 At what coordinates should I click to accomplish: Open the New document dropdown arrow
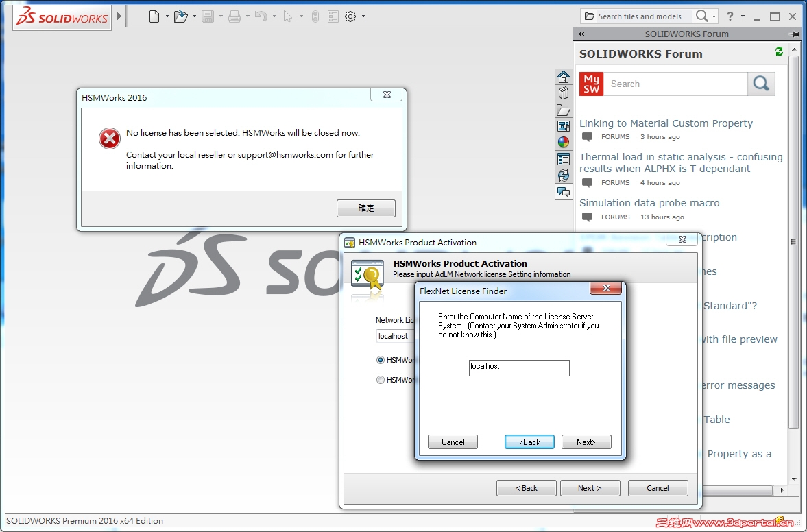tap(167, 16)
